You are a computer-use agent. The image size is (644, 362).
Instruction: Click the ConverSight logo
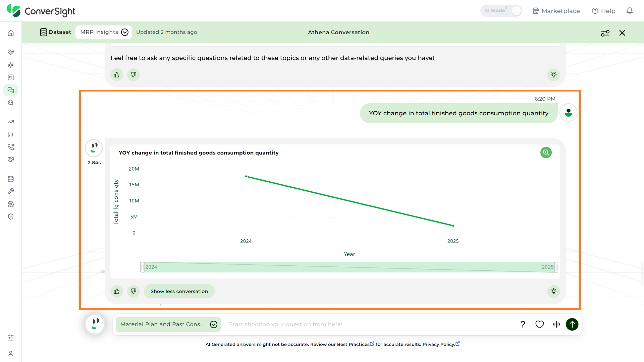pyautogui.click(x=41, y=11)
